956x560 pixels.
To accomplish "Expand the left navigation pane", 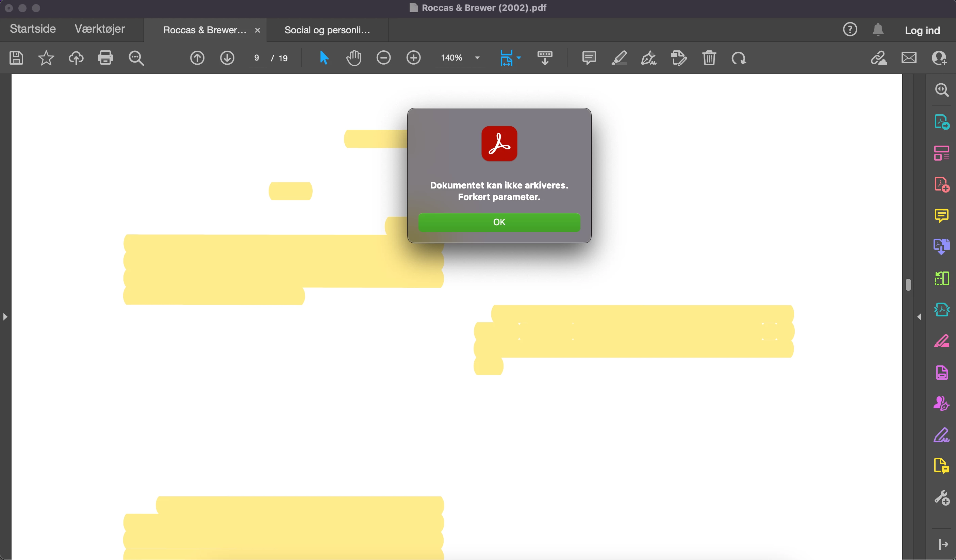I will pyautogui.click(x=5, y=316).
